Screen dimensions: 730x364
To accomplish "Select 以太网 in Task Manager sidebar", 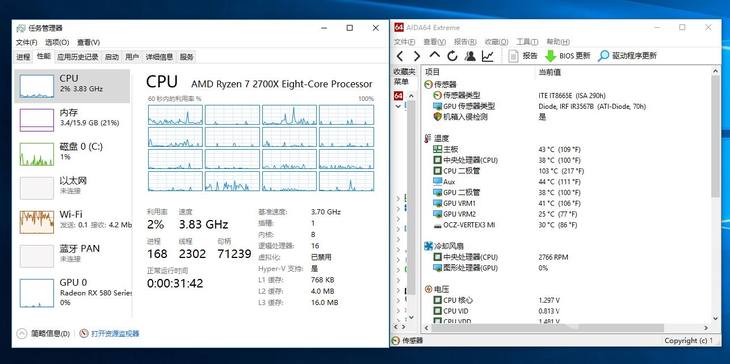I will tap(72, 188).
